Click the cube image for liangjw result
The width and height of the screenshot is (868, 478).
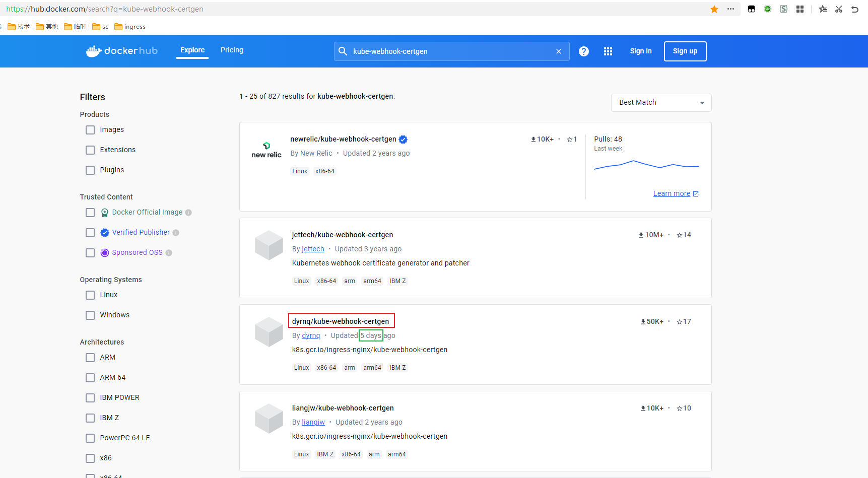(269, 419)
